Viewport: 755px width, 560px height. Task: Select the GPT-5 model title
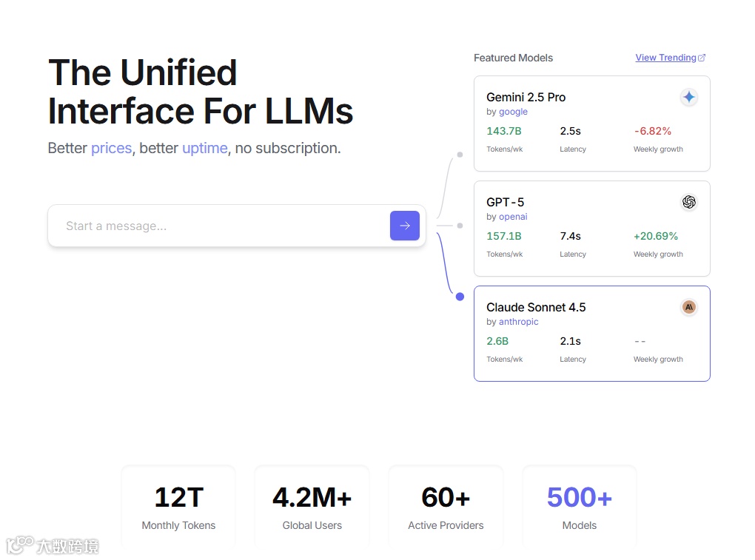(x=505, y=202)
